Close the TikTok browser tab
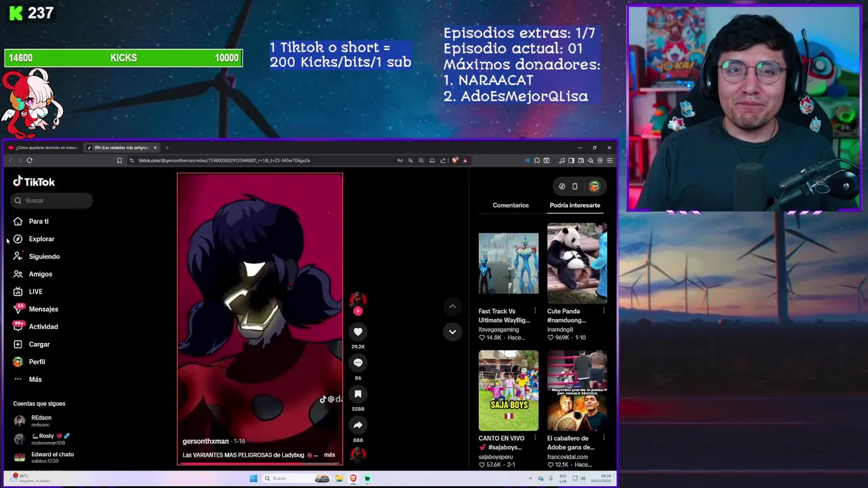Viewport: 868px width, 488px height. click(155, 148)
